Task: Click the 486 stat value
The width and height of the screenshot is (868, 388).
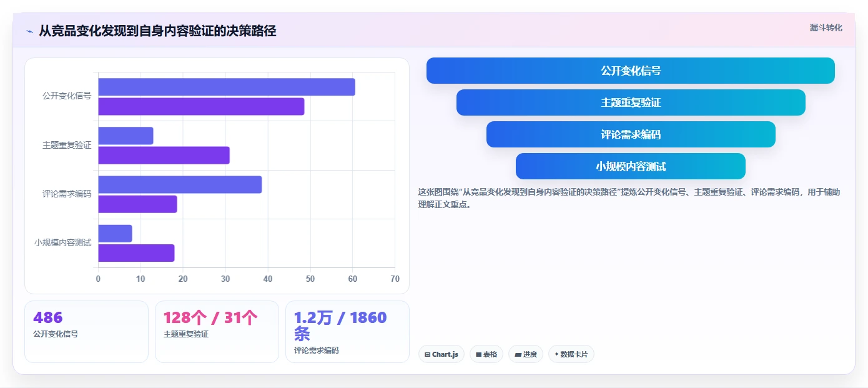Action: click(x=48, y=318)
